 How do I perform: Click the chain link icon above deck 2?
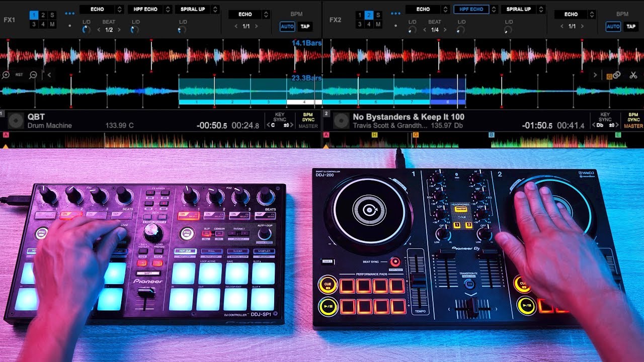tap(617, 75)
